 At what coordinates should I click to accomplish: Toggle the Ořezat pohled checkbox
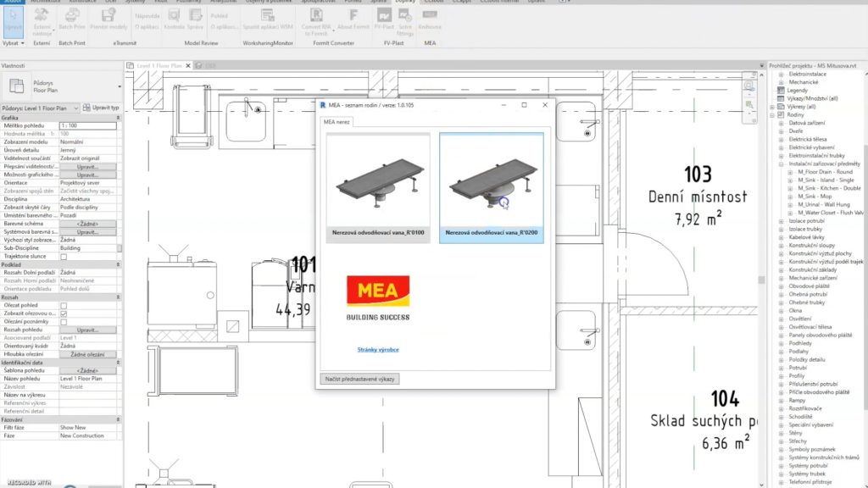click(x=64, y=305)
